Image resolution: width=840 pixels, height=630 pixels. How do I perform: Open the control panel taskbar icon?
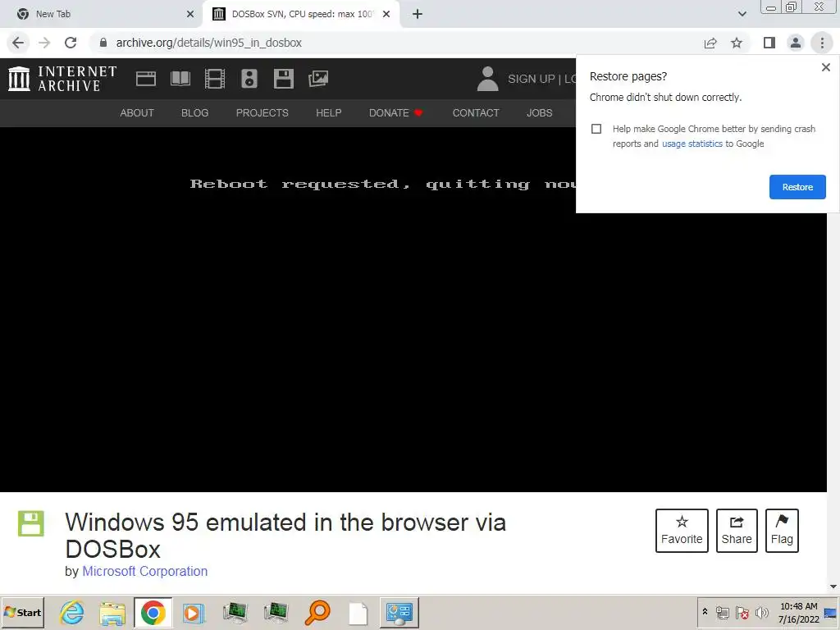click(399, 612)
